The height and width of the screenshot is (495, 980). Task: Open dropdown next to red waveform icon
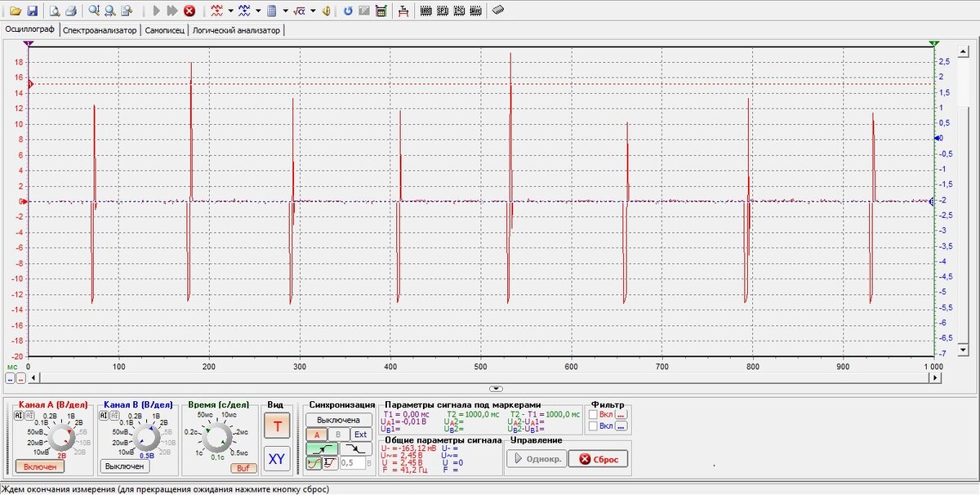coord(231,11)
